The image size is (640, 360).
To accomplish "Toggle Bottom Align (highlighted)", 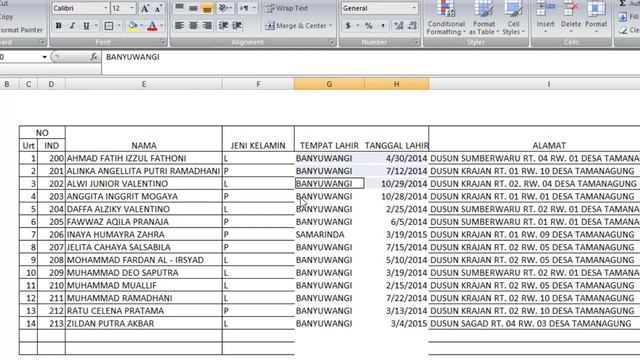I will [207, 8].
